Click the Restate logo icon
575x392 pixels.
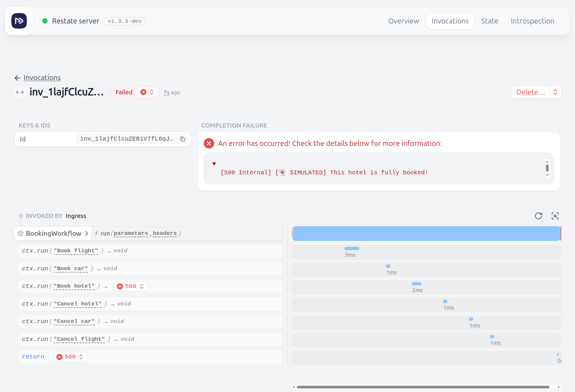[19, 21]
